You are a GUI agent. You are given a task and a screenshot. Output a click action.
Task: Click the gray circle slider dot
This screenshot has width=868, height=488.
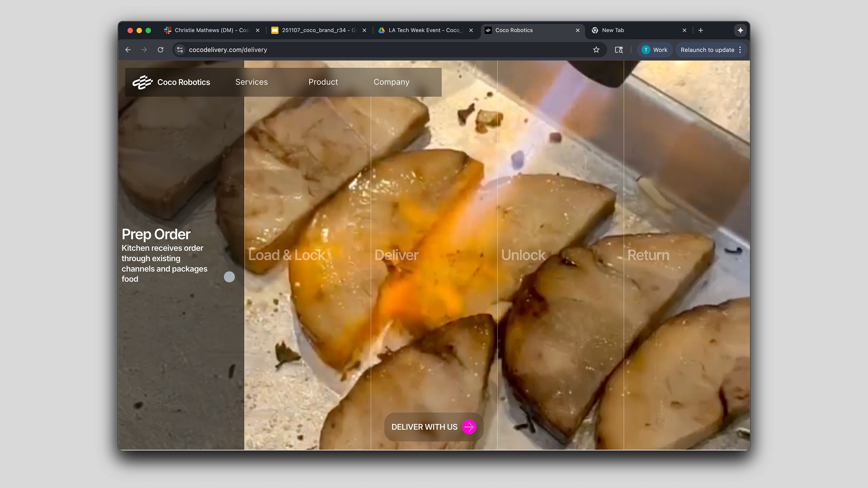pyautogui.click(x=229, y=277)
